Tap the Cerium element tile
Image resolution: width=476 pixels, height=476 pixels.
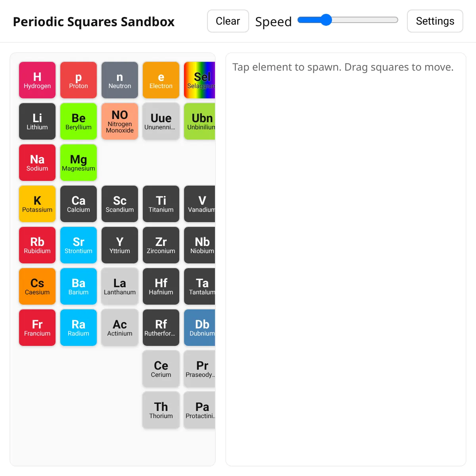click(x=161, y=369)
